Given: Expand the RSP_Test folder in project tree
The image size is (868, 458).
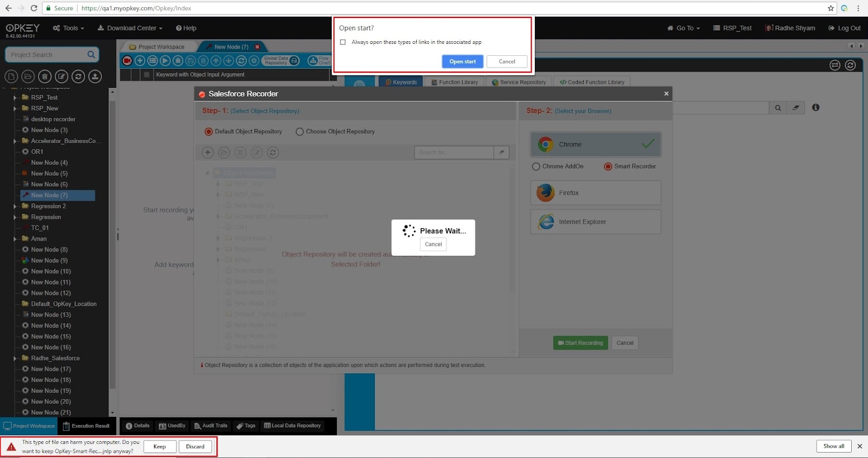Looking at the screenshot, I should point(15,98).
